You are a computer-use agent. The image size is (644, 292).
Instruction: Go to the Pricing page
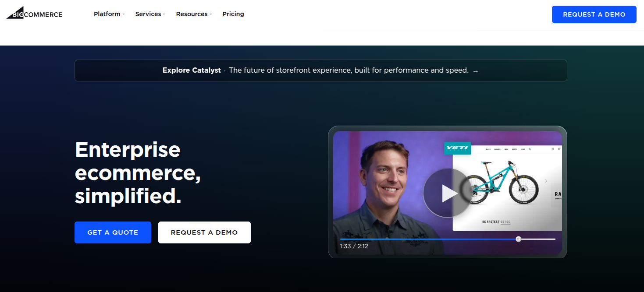tap(233, 14)
